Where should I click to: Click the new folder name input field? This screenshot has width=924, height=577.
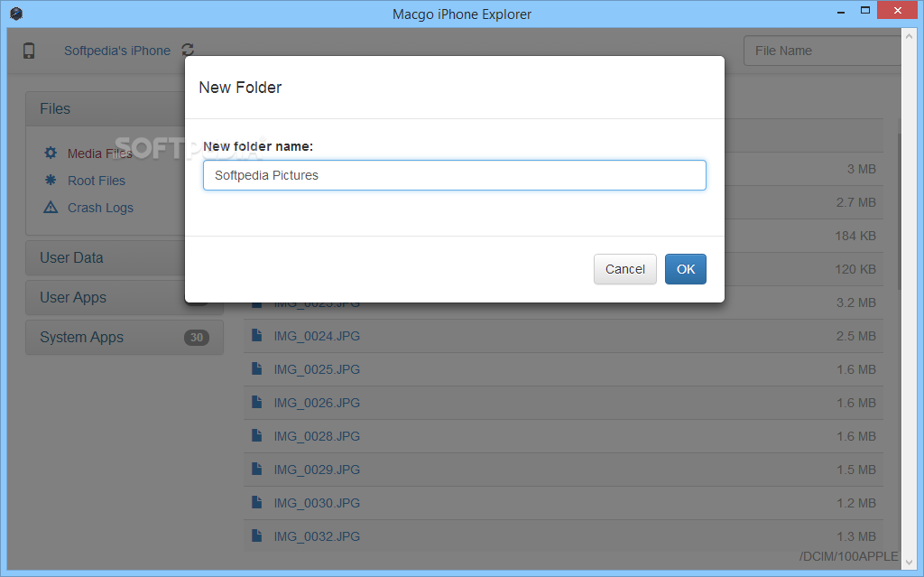(455, 175)
